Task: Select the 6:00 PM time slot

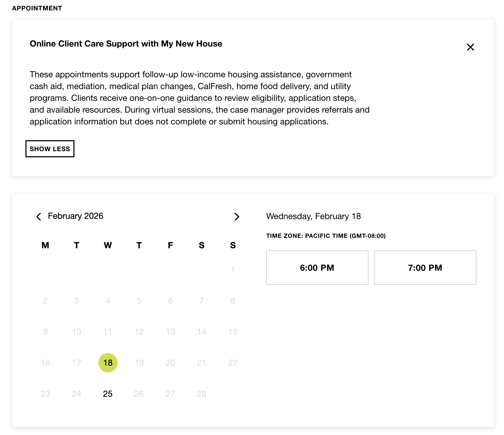Action: (x=317, y=268)
